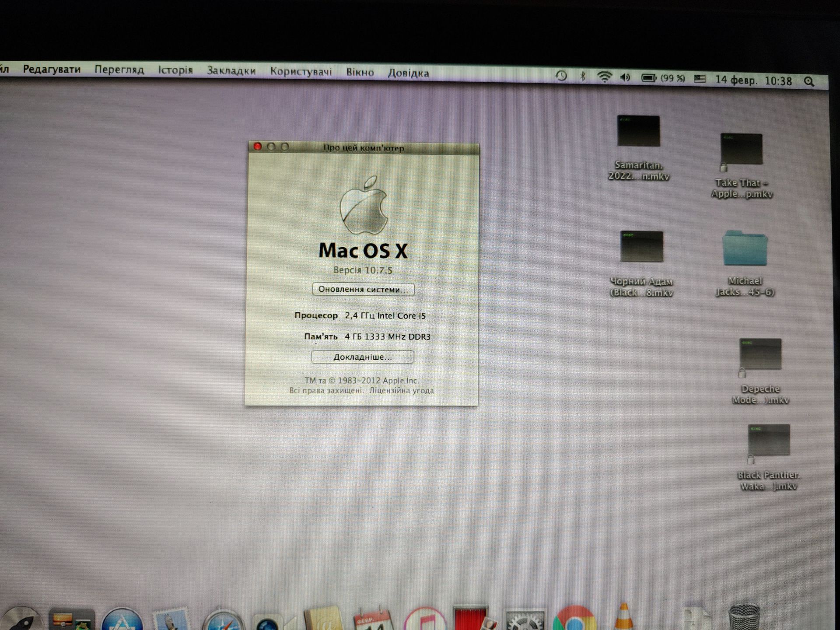Open the Редагувати menu

(x=52, y=69)
